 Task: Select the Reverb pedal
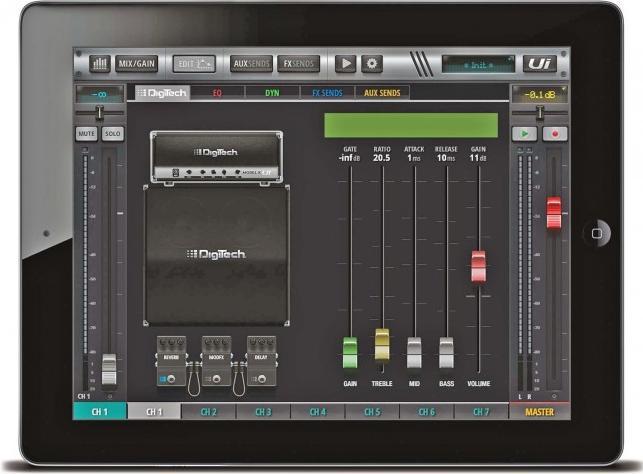click(x=171, y=361)
